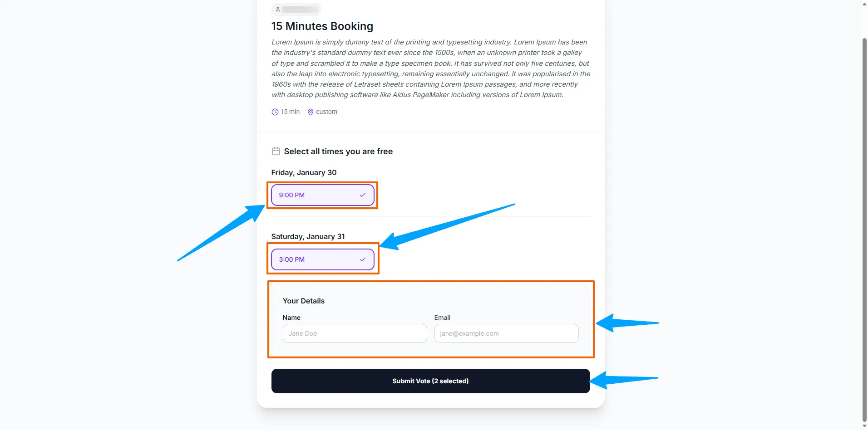Click the clock icon beside 15 min
This screenshot has height=430, width=868.
click(x=275, y=112)
